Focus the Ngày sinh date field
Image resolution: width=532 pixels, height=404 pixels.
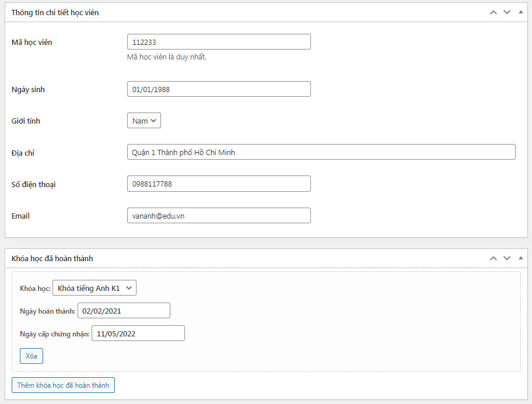(219, 89)
